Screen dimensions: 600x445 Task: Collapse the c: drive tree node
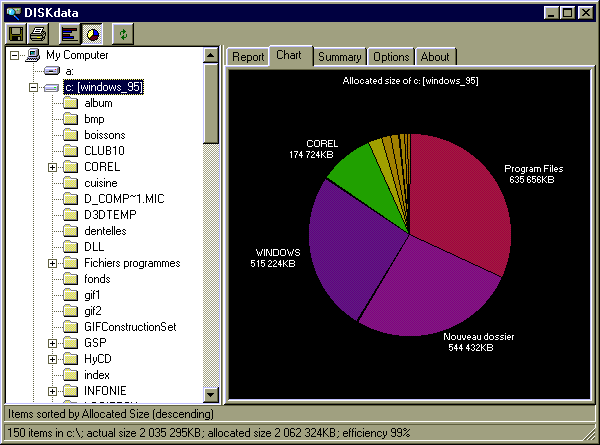(34, 88)
